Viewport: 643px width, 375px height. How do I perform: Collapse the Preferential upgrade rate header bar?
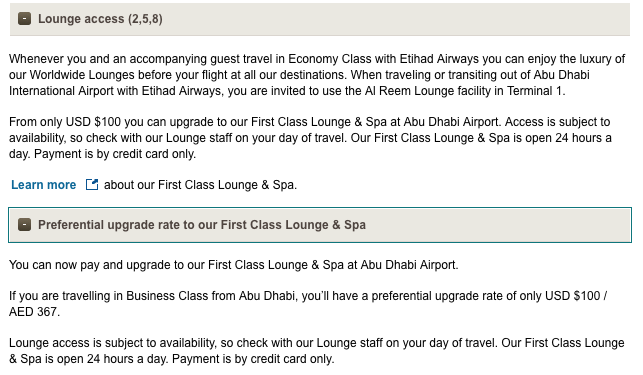point(320,225)
